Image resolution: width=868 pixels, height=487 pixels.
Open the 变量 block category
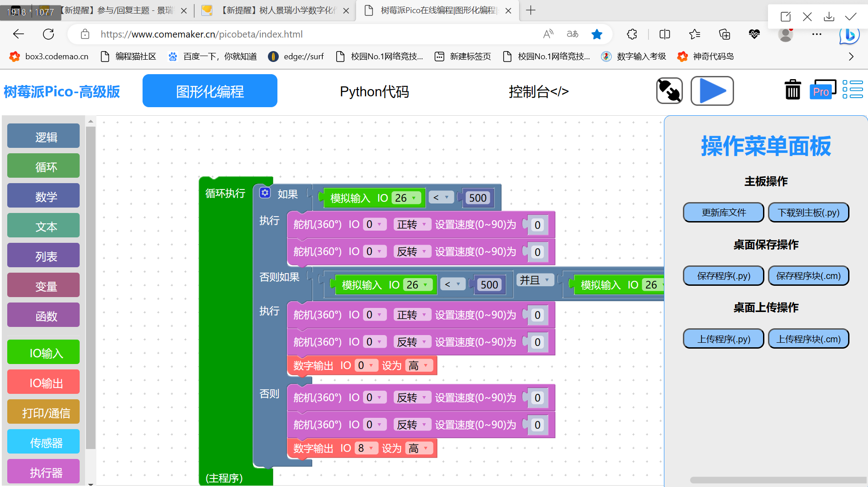tap(43, 285)
